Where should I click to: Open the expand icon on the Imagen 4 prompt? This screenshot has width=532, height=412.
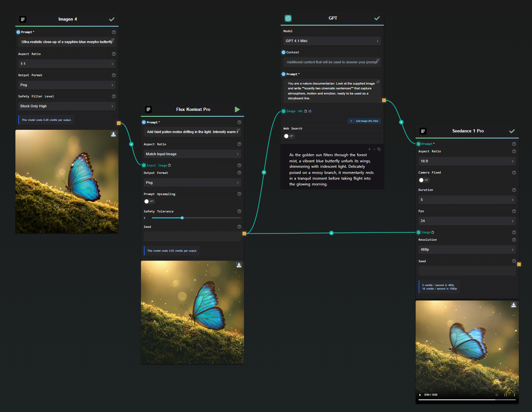click(x=113, y=40)
